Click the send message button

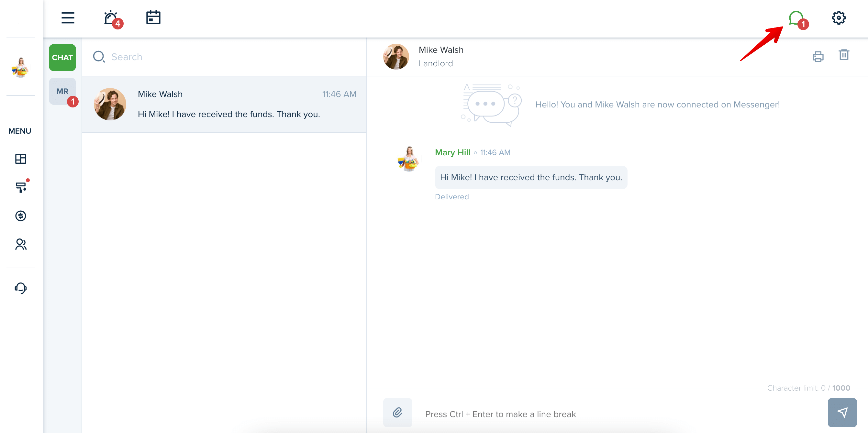pyautogui.click(x=842, y=413)
